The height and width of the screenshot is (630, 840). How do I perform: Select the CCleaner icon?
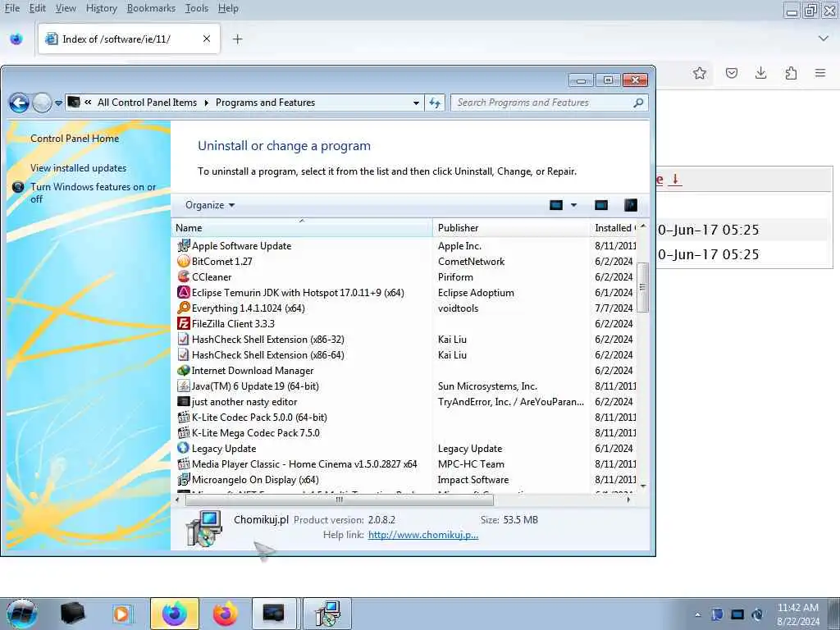coord(183,276)
